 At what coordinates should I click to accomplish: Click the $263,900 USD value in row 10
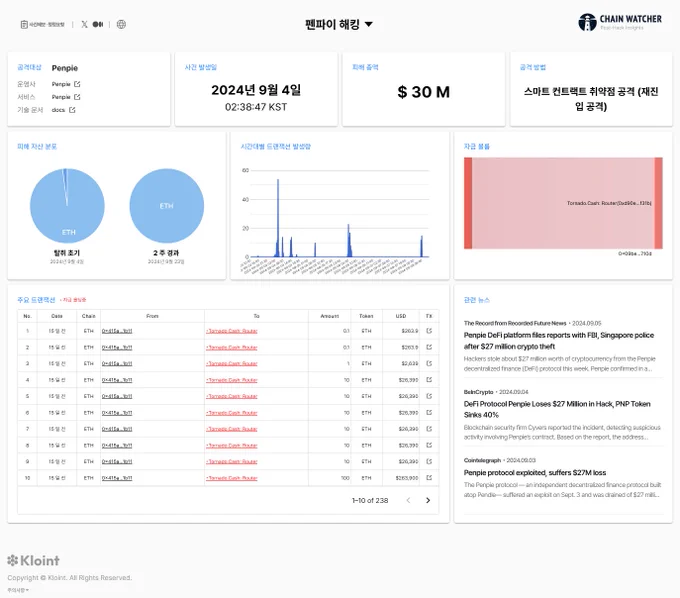(x=407, y=478)
